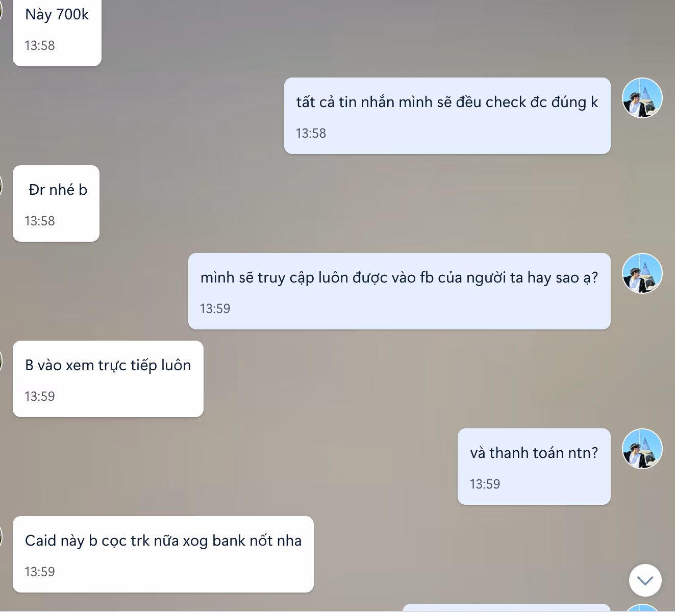Select the 'Caid này b cọc trk nữa' message
This screenshot has width=675, height=616.
[163, 554]
